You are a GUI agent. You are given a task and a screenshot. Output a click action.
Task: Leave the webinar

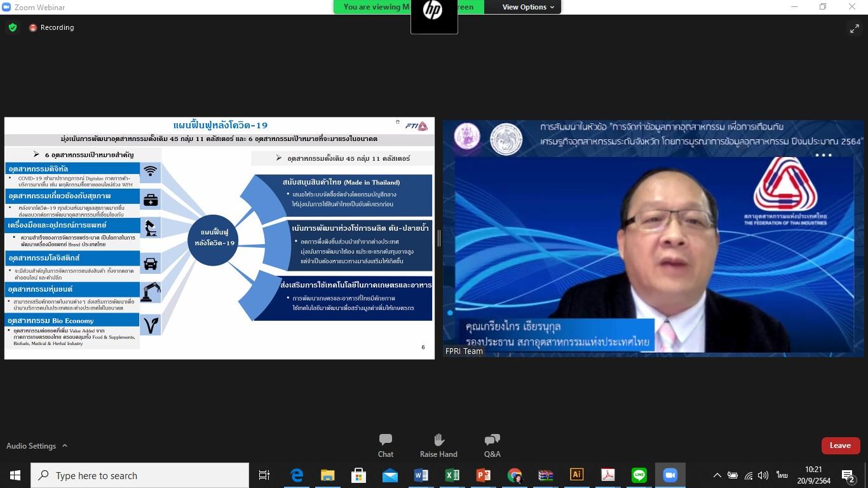[x=840, y=445]
